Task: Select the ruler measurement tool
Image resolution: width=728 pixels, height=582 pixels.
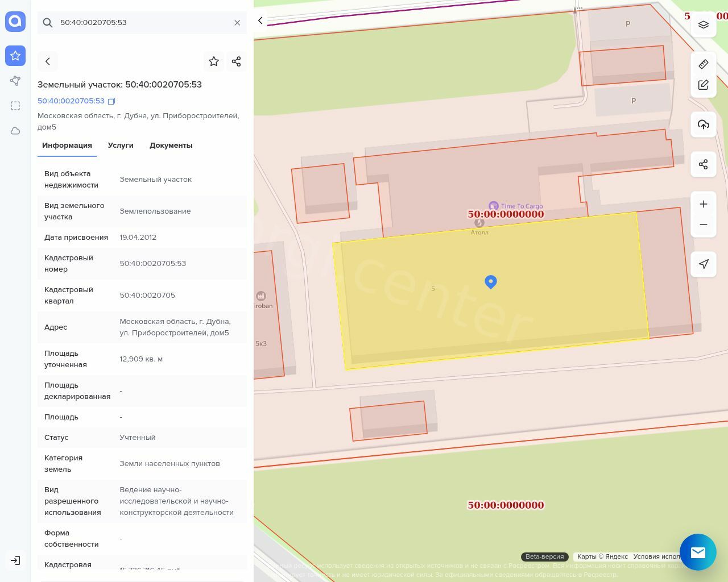Action: click(703, 64)
